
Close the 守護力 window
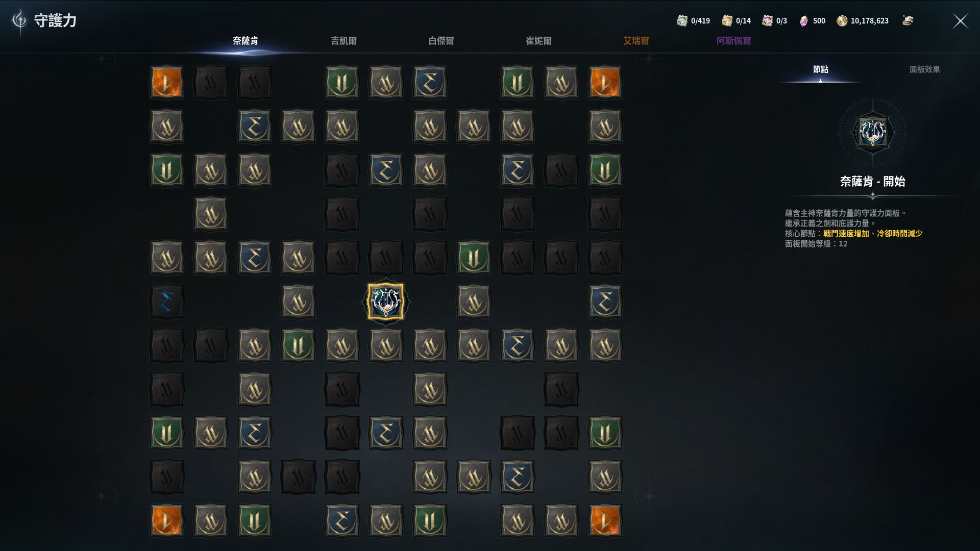coord(961,21)
